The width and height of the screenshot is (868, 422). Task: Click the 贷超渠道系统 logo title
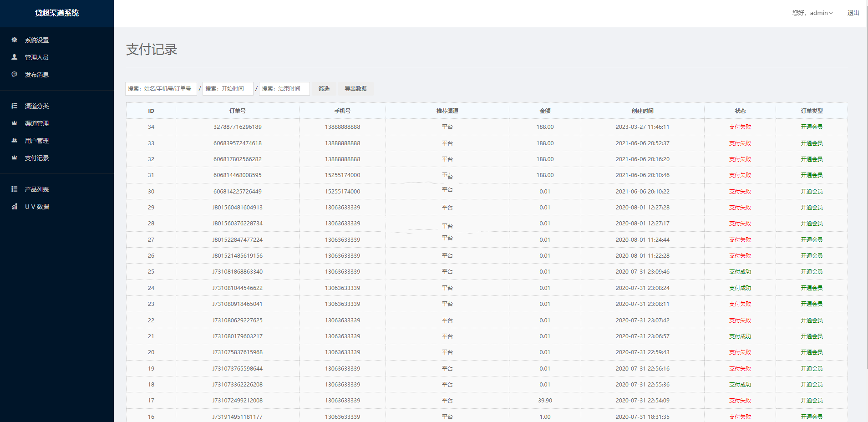pos(57,13)
